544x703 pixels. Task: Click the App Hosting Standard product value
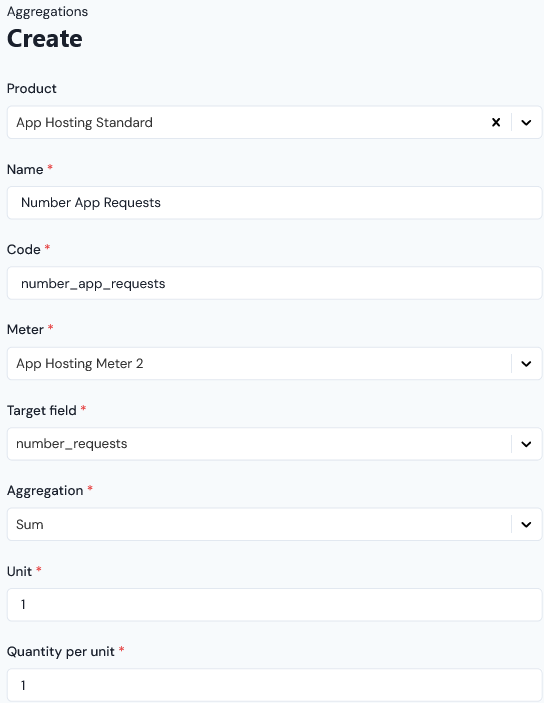[84, 122]
